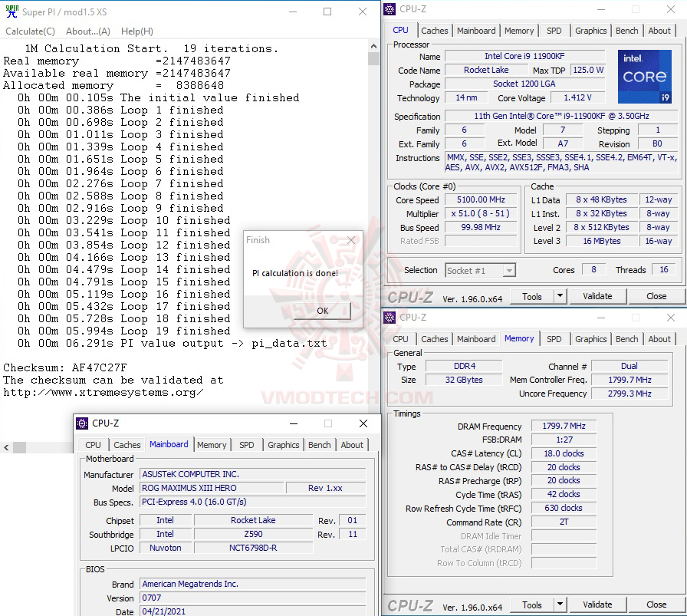
Task: Click the xtremesystems.org URL text
Action: (x=104, y=393)
